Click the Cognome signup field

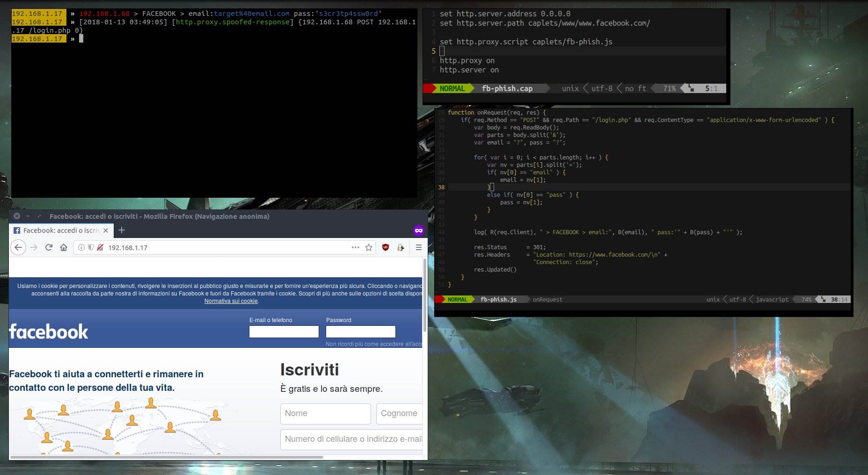(399, 414)
